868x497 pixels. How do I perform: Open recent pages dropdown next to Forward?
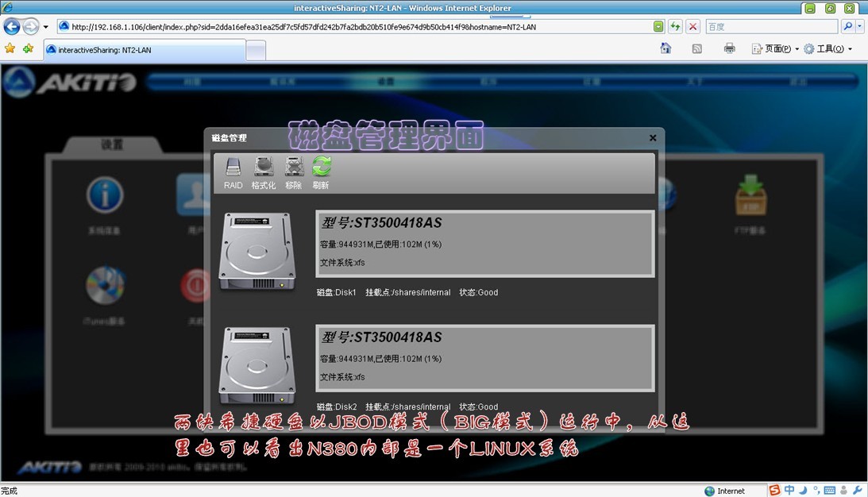pos(46,26)
